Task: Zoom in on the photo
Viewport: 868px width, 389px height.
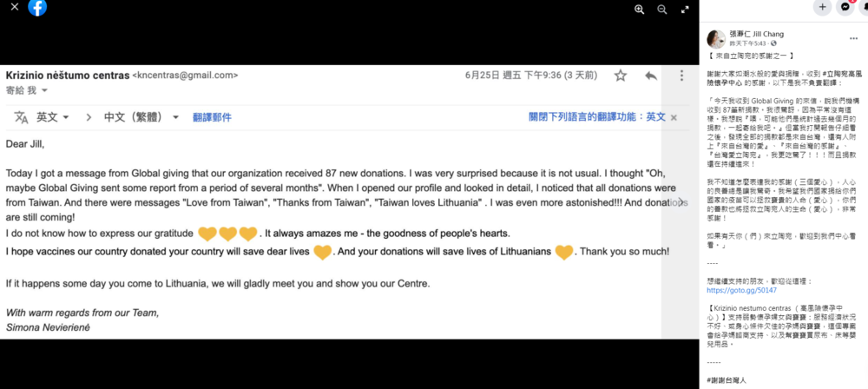Action: (x=640, y=10)
